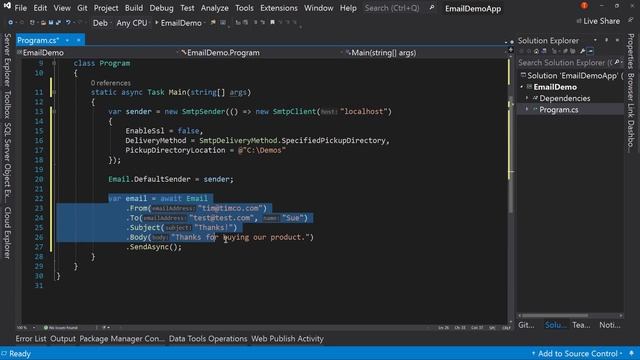Open the Toolbox side tab
Image resolution: width=640 pixels, height=360 pixels.
[7, 104]
